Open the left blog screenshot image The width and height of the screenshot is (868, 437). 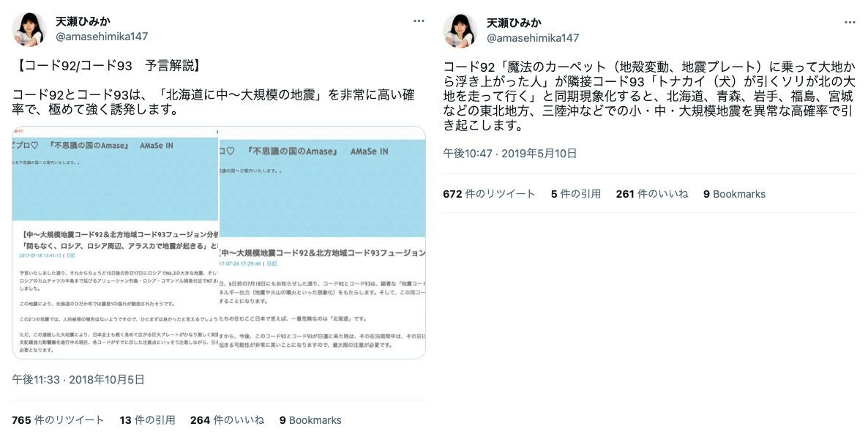[115, 242]
